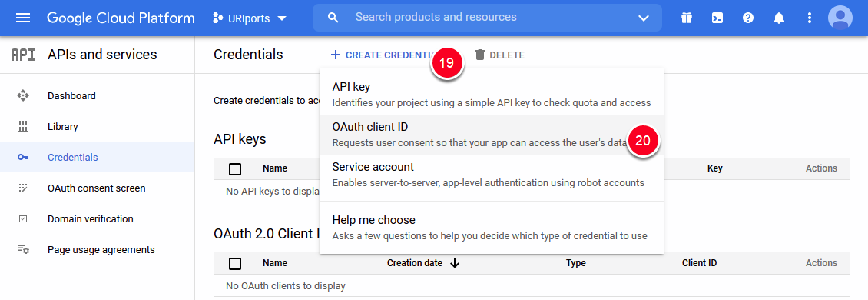Click the search products and resources field
868x300 pixels.
tap(487, 17)
